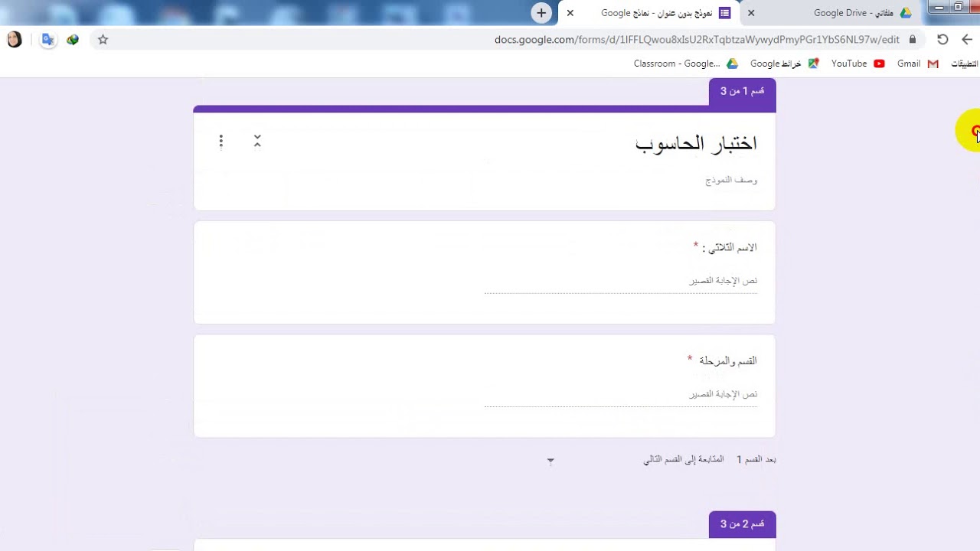Open the التطبيقات apps bookmark
This screenshot has width=980, height=551.
click(964, 64)
